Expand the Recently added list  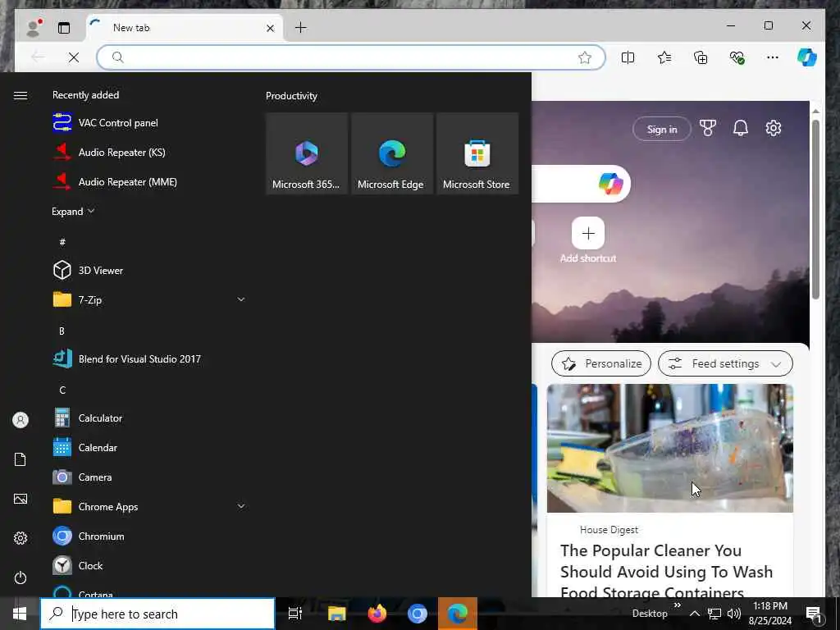pyautogui.click(x=73, y=211)
